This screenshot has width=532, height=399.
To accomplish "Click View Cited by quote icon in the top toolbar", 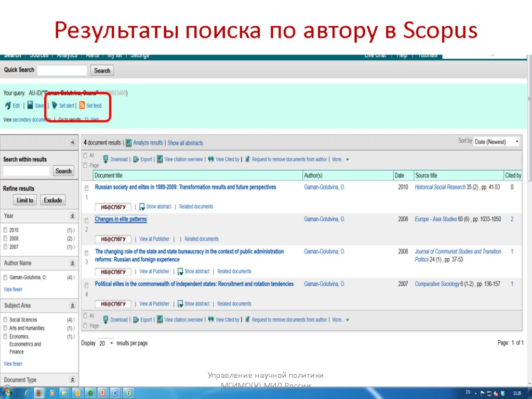I will click(211, 159).
